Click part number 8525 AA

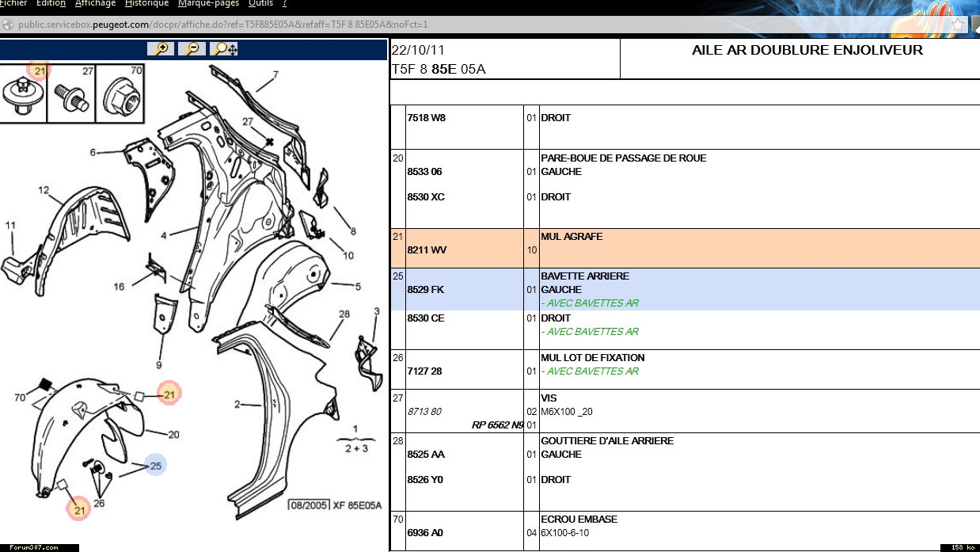coord(426,455)
